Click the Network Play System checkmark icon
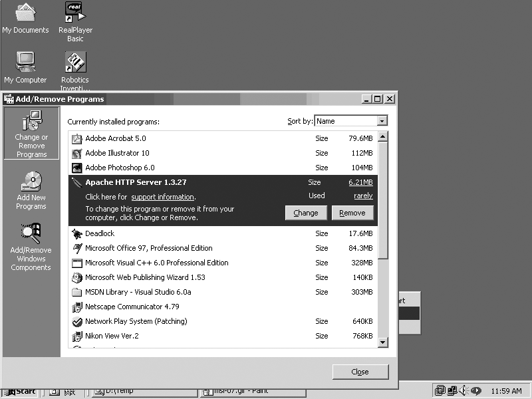The height and width of the screenshot is (399, 532). pyautogui.click(x=77, y=322)
